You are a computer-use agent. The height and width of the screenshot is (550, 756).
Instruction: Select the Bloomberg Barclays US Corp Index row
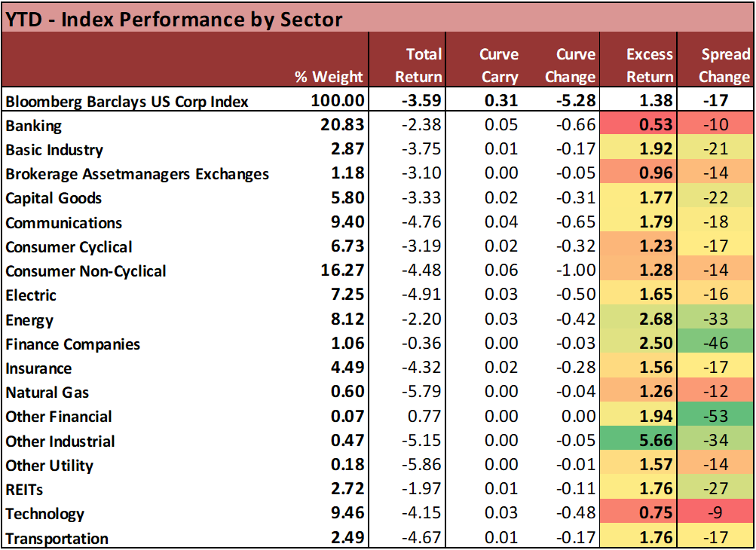click(127, 101)
